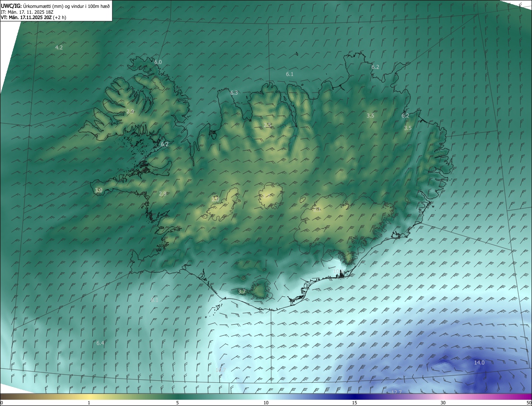Pick the brown low end of the color bar
The width and height of the screenshot is (532, 406).
pos(8,397)
